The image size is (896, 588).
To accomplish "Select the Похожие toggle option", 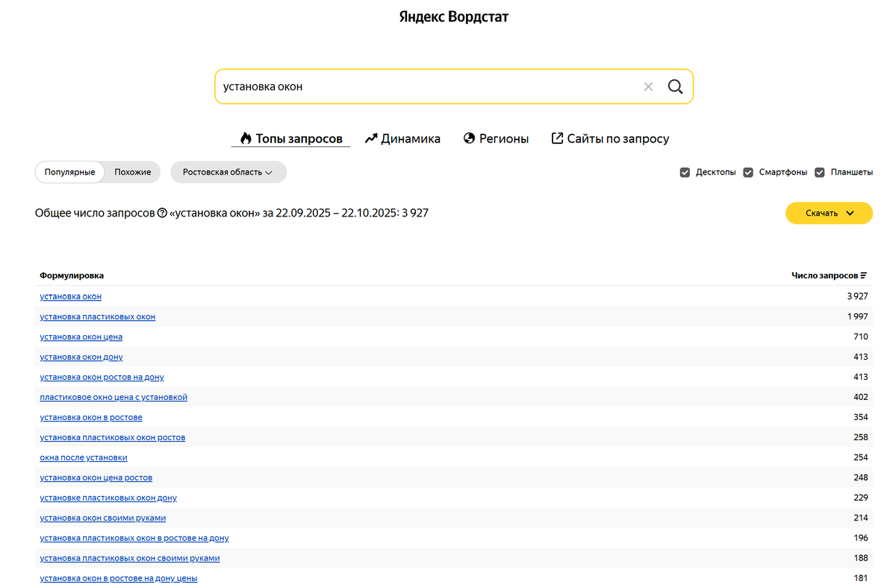I will click(x=132, y=172).
